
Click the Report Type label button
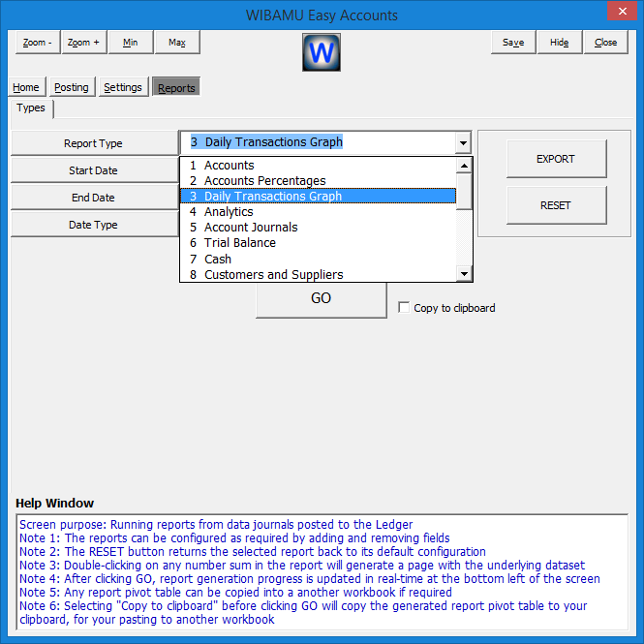pyautogui.click(x=94, y=143)
